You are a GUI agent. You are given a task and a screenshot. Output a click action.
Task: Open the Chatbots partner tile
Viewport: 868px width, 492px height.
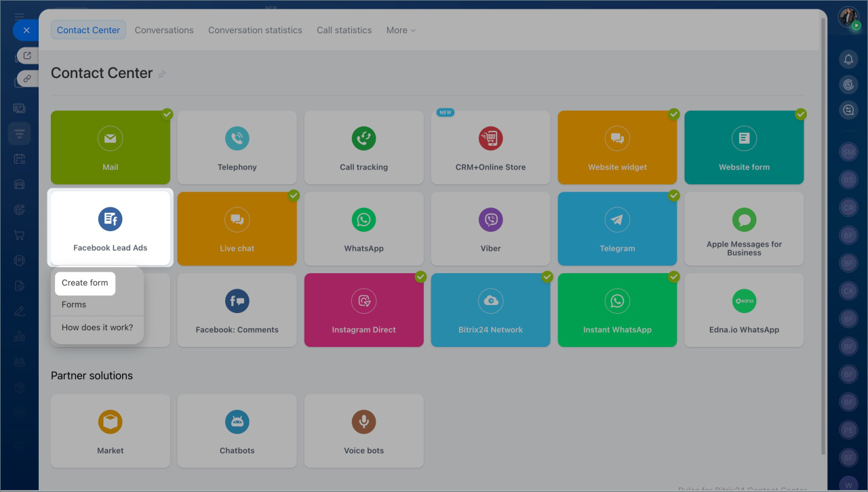coord(237,431)
